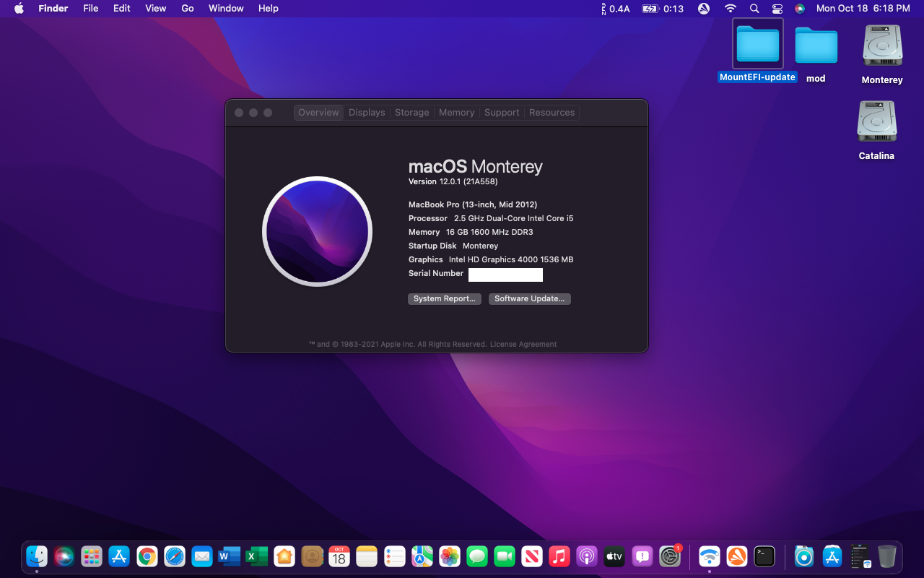
Task: Launch Music from the Dock
Action: coord(559,556)
